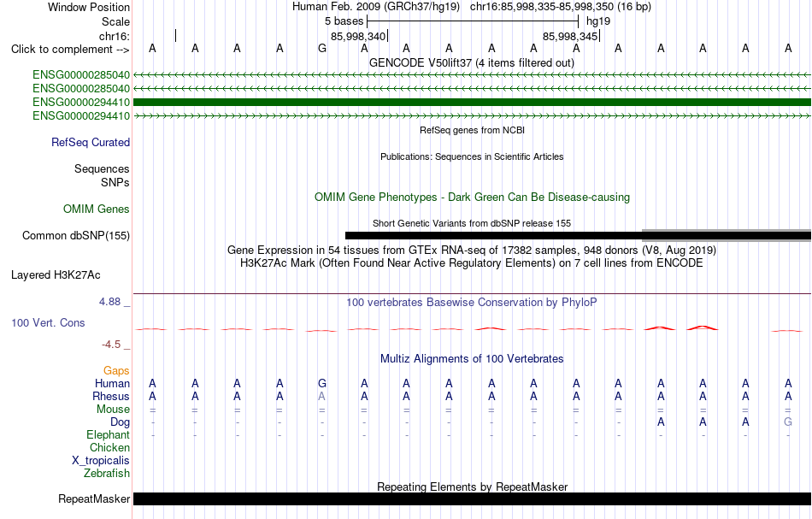Click the X_tropicalis species label
The image size is (812, 519).
click(101, 461)
